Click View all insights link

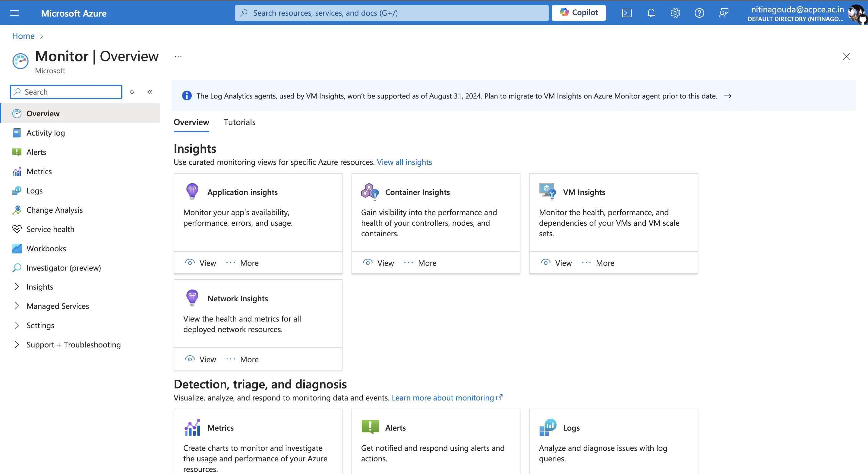pos(404,162)
